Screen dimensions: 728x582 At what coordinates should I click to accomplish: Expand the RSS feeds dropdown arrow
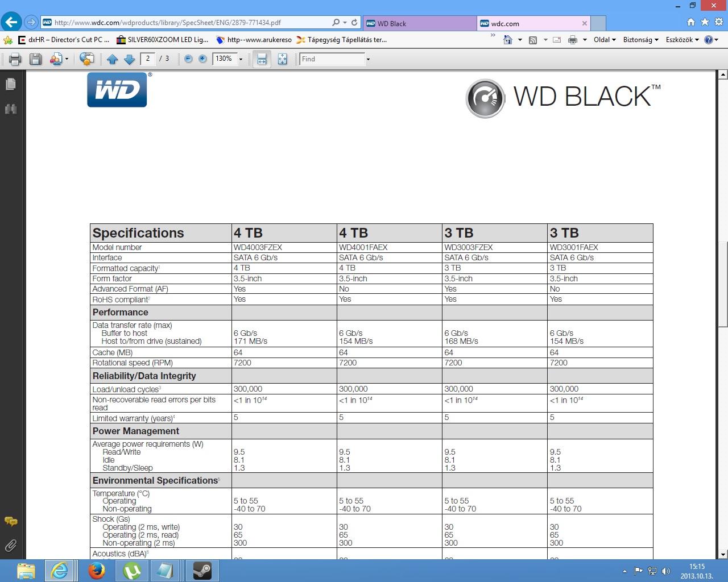tap(545, 40)
